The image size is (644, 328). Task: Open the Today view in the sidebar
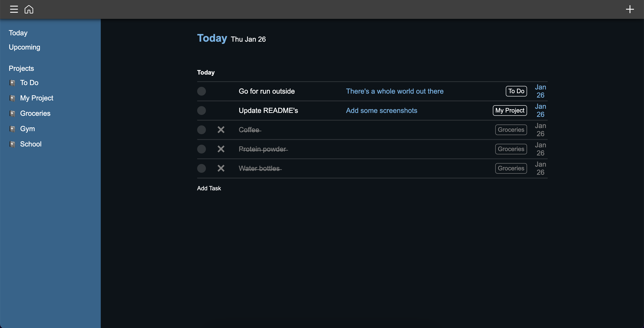point(18,33)
